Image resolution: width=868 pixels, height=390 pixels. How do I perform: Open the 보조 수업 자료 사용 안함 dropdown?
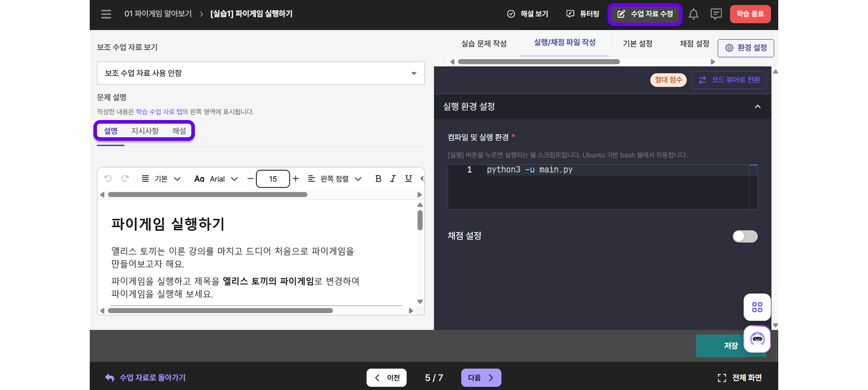click(261, 73)
